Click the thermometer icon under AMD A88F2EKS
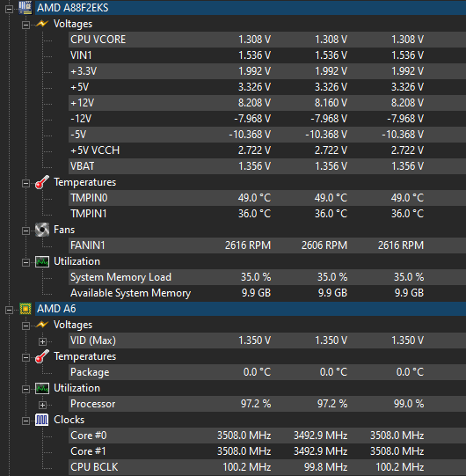This screenshot has height=476, width=466. pos(42,182)
